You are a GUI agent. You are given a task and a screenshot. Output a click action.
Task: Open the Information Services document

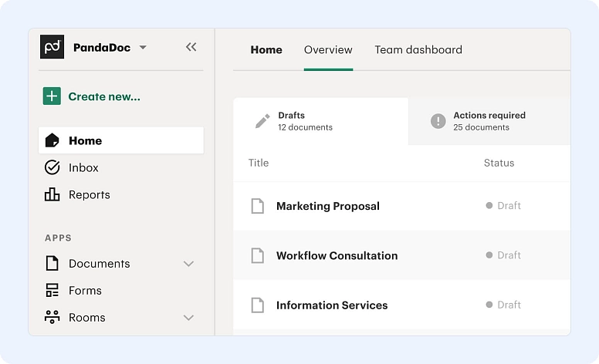tap(332, 305)
